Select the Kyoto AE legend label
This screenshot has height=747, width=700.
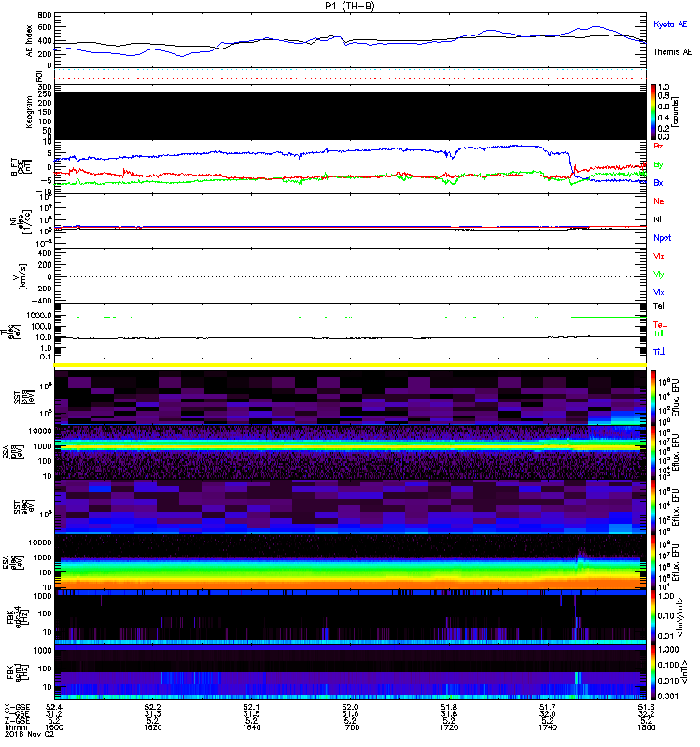click(x=670, y=24)
